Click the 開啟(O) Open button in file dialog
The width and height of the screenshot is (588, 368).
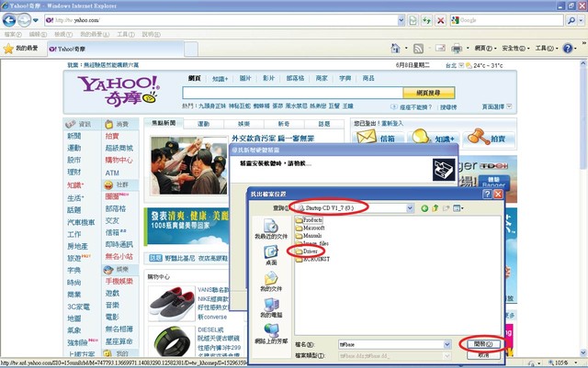[483, 344]
